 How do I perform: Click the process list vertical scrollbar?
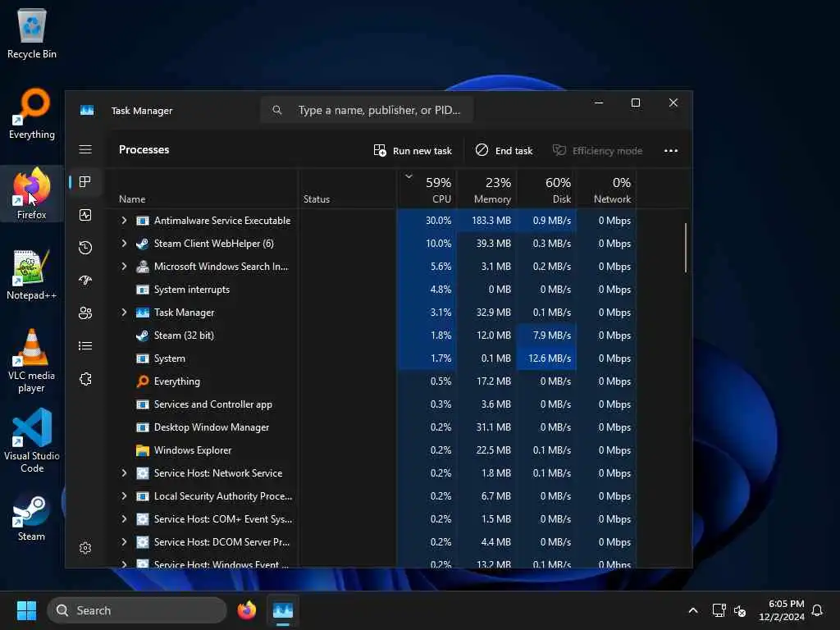pos(685,248)
